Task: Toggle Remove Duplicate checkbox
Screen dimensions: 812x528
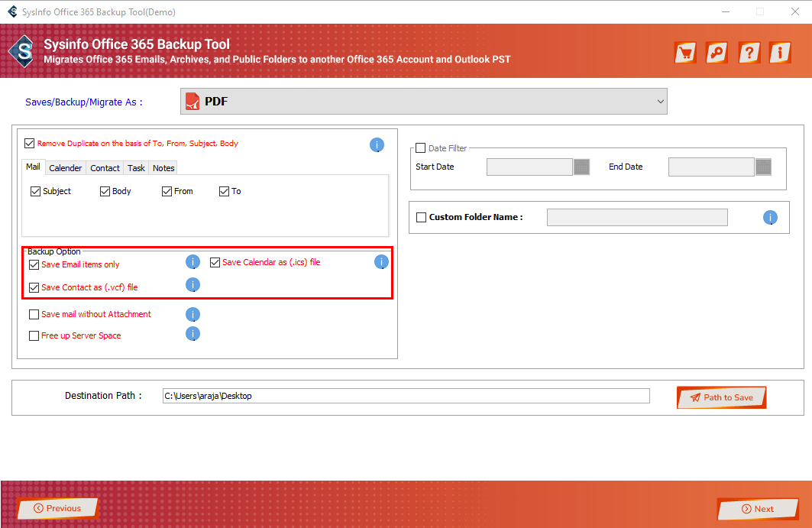Action: point(30,144)
